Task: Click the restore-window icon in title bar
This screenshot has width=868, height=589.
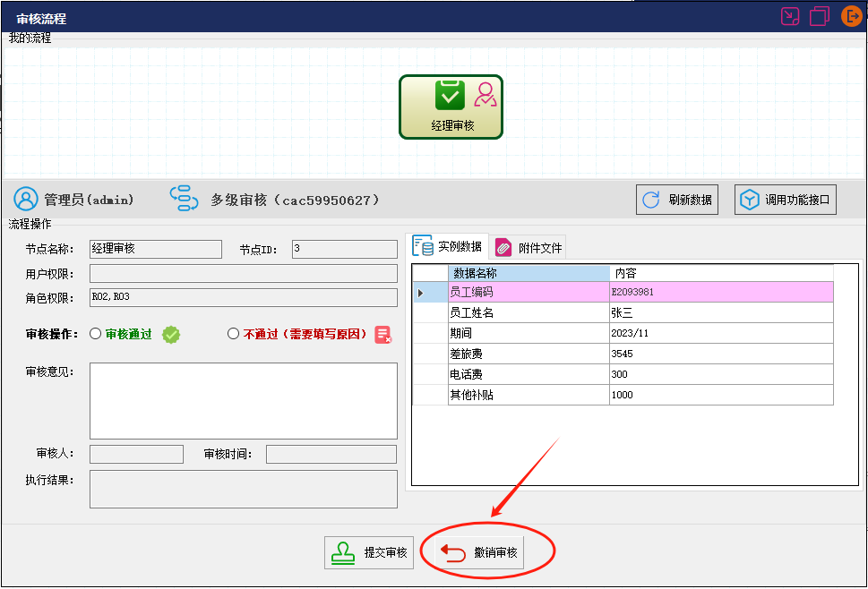Action: click(820, 16)
